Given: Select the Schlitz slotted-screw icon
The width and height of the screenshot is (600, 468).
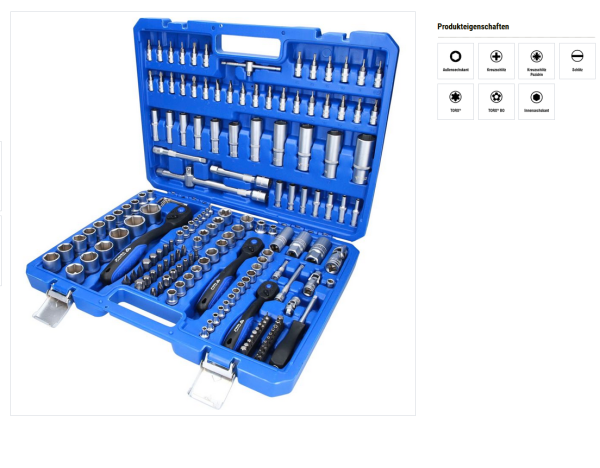Looking at the screenshot, I should (577, 56).
